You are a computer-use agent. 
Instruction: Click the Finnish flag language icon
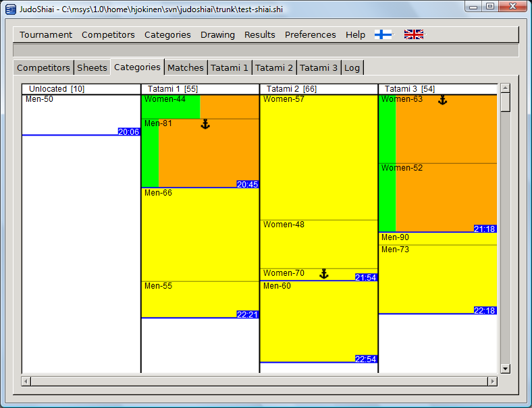click(383, 34)
